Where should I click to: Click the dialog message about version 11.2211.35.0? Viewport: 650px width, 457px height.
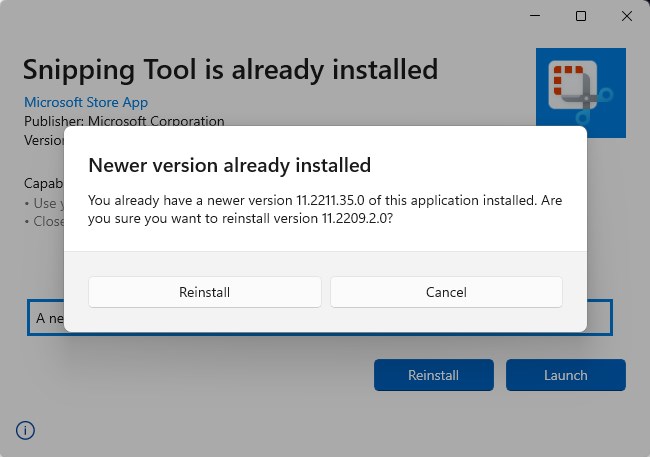[325, 208]
